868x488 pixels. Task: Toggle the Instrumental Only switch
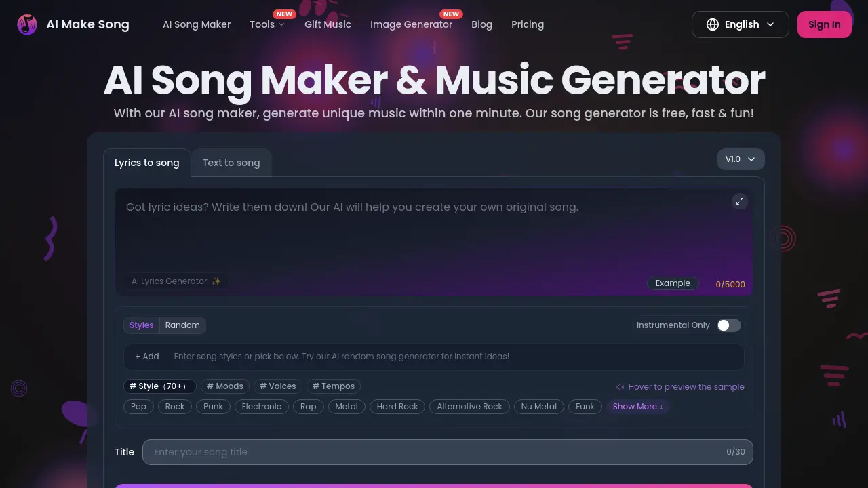[729, 325]
